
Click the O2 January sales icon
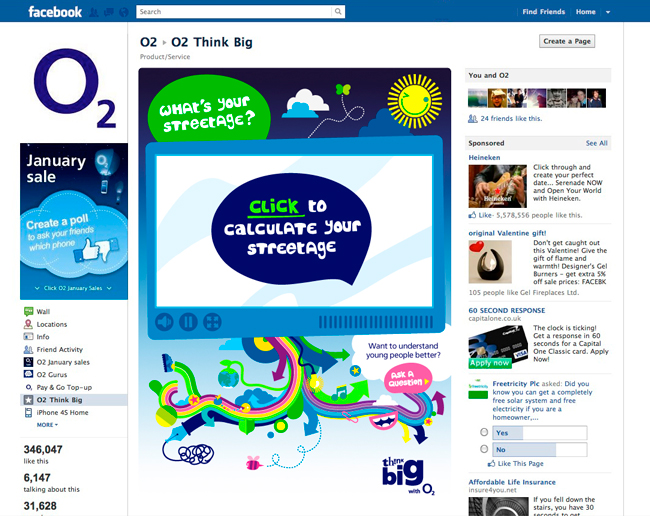point(28,362)
